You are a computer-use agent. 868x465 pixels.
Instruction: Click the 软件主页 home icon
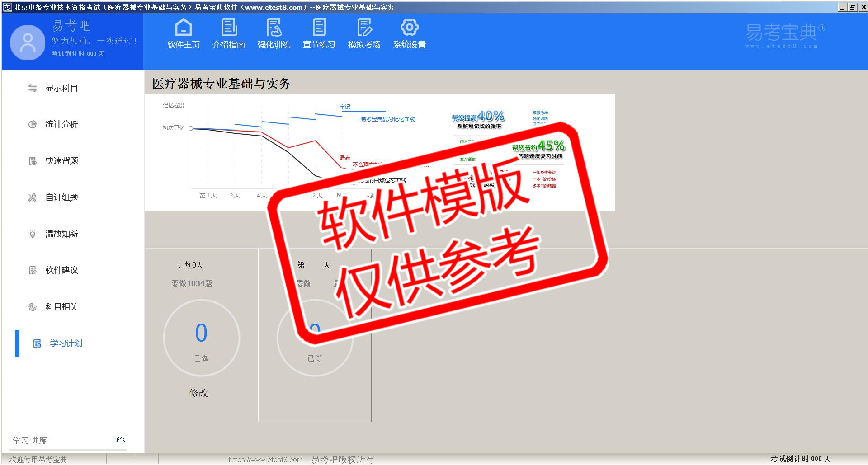pos(183,28)
